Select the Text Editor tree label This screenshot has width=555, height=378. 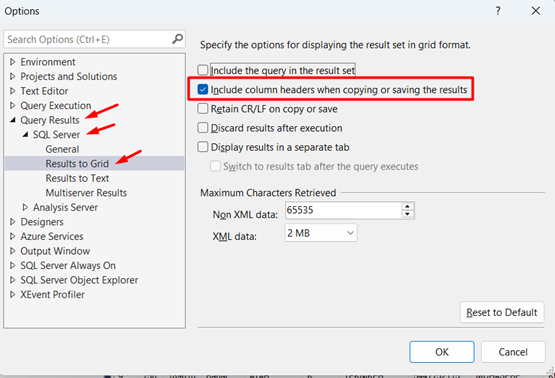tap(44, 91)
